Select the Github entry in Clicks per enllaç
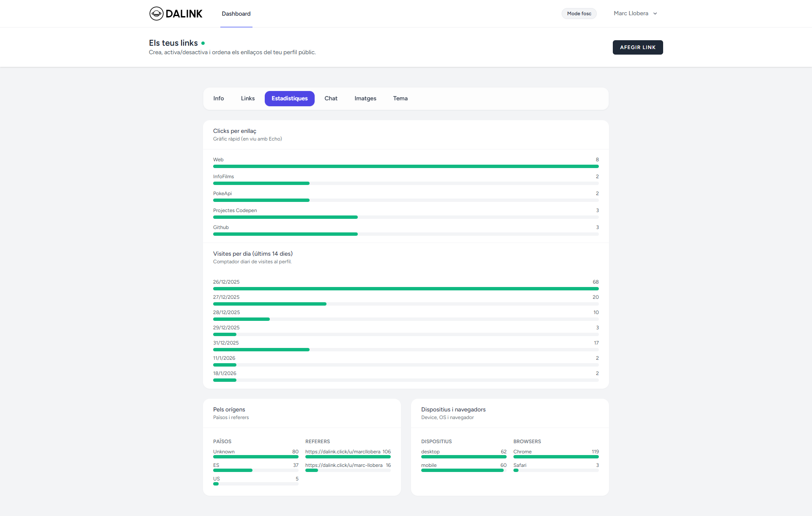Screen dimensions: 812x516 click(x=221, y=227)
